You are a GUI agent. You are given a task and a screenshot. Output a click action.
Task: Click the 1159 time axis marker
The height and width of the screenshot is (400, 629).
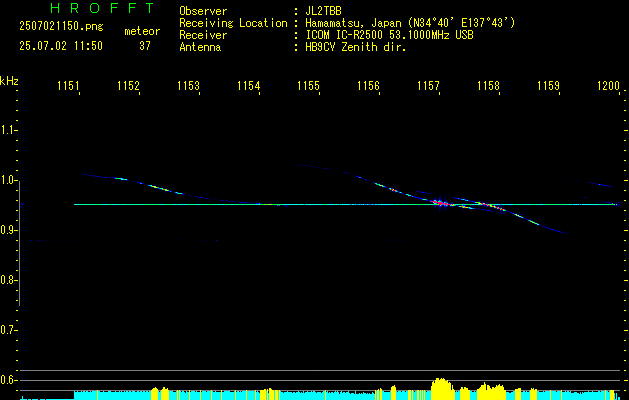[548, 86]
